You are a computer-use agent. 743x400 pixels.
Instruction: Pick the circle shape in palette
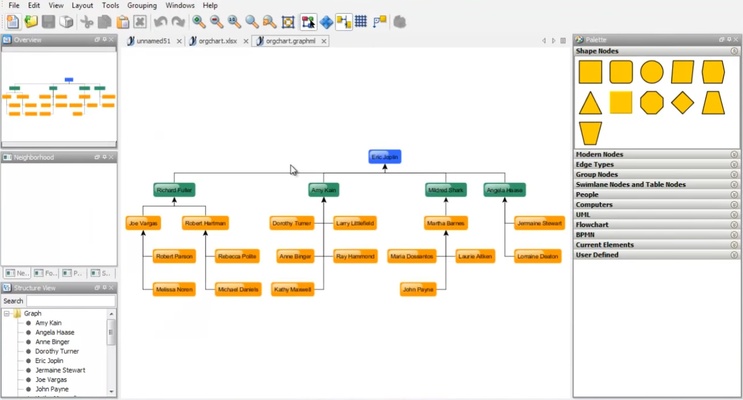coord(652,72)
